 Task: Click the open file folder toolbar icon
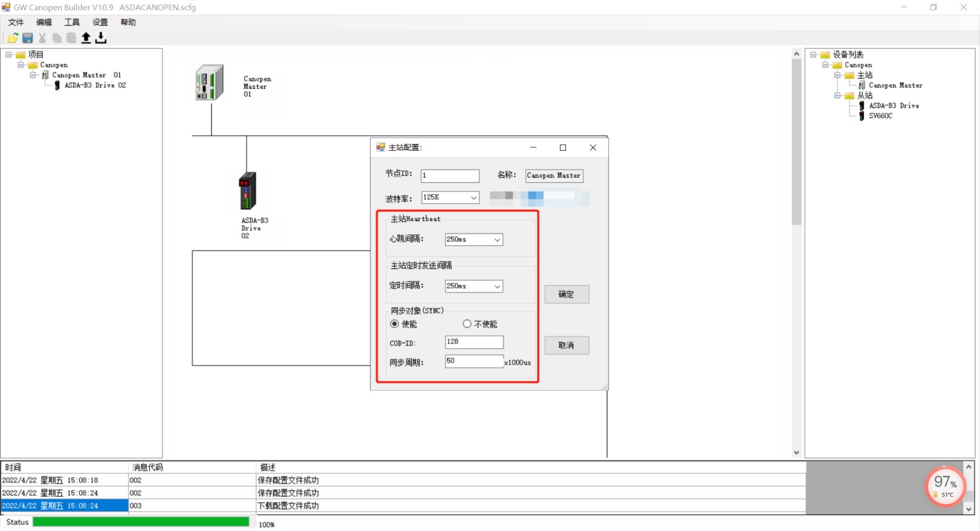tap(13, 38)
